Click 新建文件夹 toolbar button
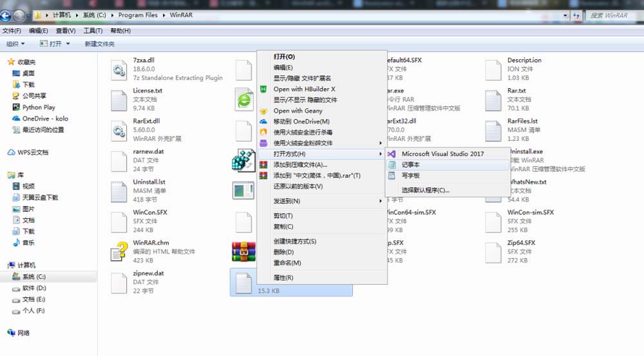Viewport: 644px width, 356px height. tap(99, 44)
